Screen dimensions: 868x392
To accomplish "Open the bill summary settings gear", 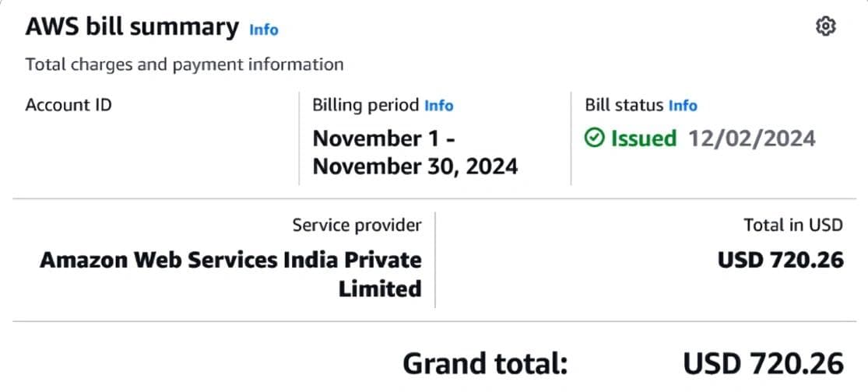I will pyautogui.click(x=825, y=26).
